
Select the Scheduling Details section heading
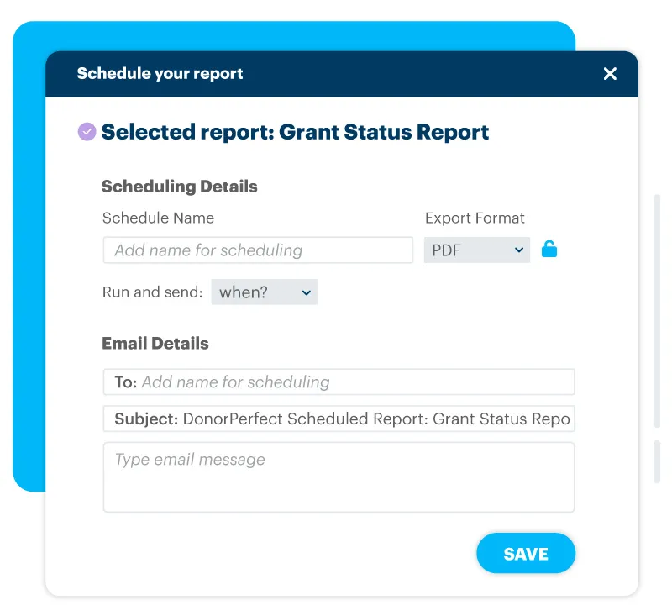tap(179, 187)
